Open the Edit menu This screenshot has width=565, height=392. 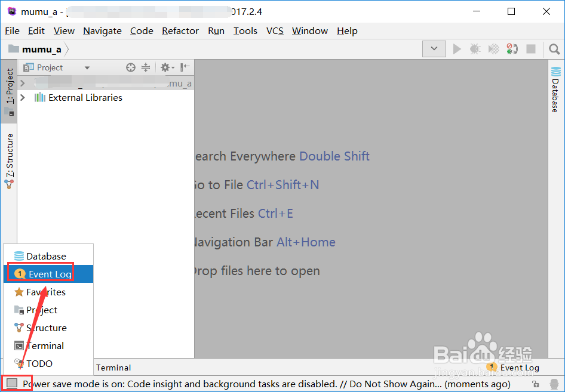[x=36, y=31]
